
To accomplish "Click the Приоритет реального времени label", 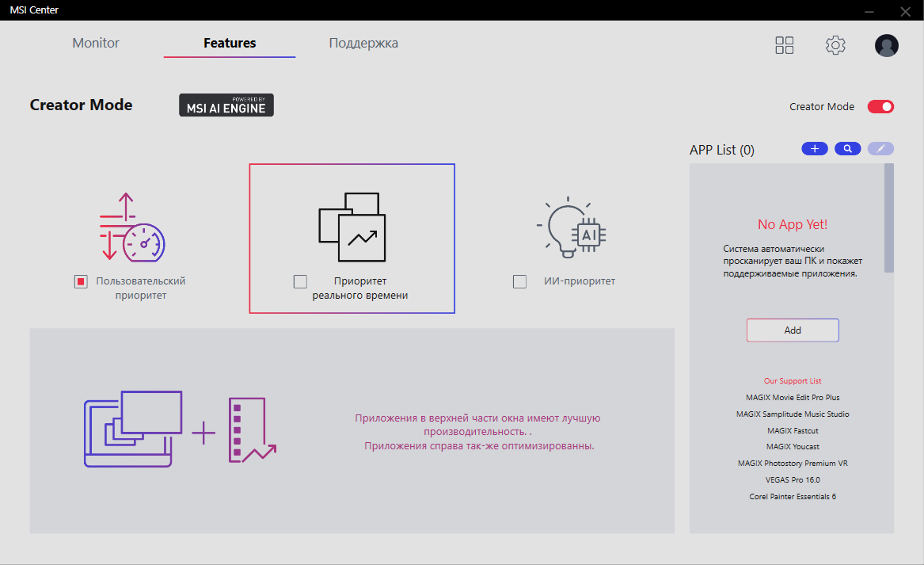I will [360, 288].
